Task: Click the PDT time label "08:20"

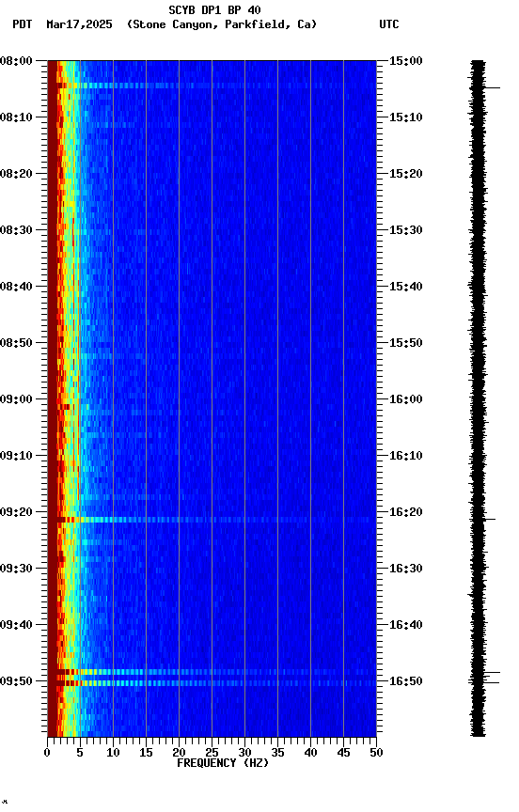Action: pyautogui.click(x=16, y=174)
